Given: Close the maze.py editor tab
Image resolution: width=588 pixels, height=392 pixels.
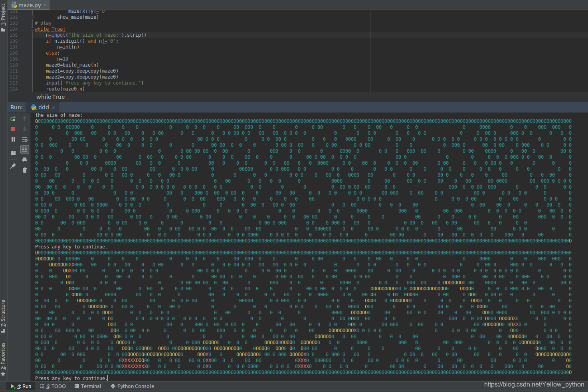Looking at the screenshot, I should pos(45,5).
